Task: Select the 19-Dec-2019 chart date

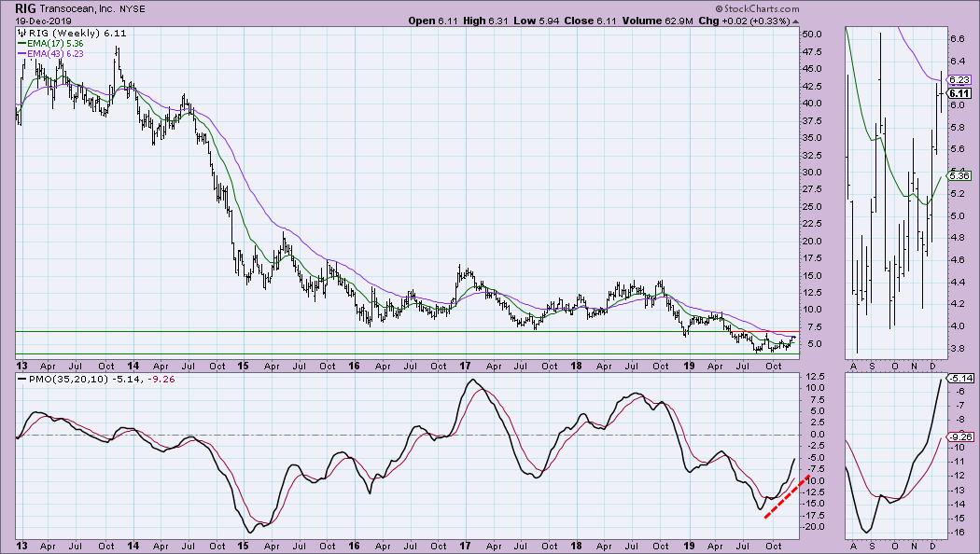Action: pyautogui.click(x=44, y=21)
